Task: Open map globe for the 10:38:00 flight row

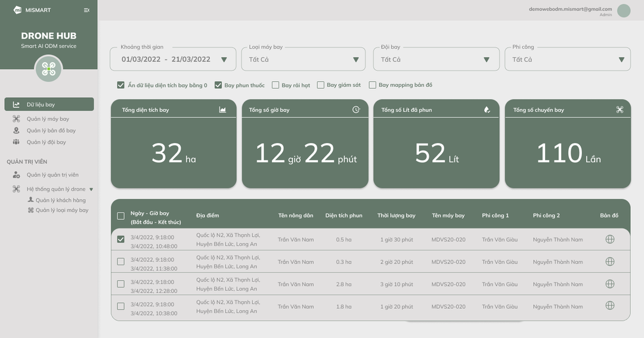Action: [x=610, y=305]
